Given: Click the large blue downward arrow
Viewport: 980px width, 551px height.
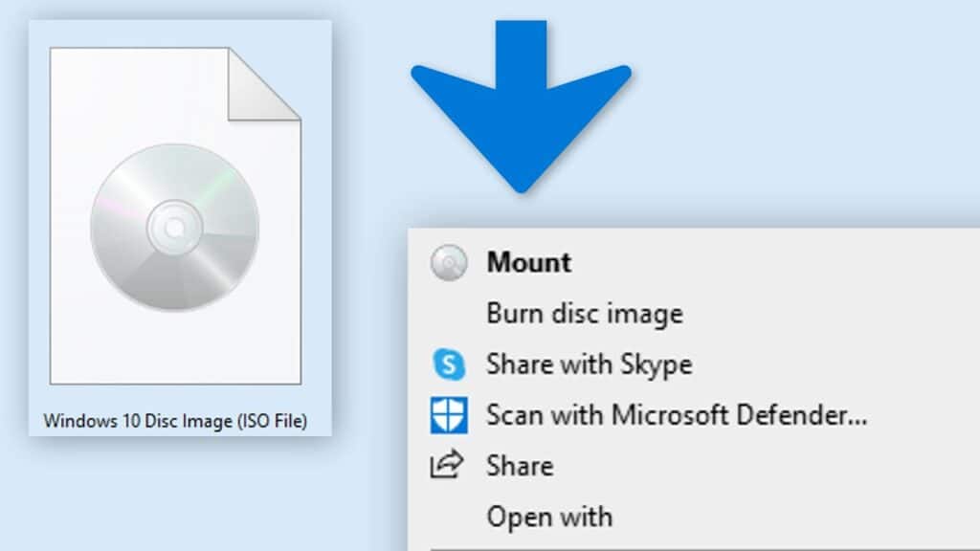Looking at the screenshot, I should [x=522, y=105].
